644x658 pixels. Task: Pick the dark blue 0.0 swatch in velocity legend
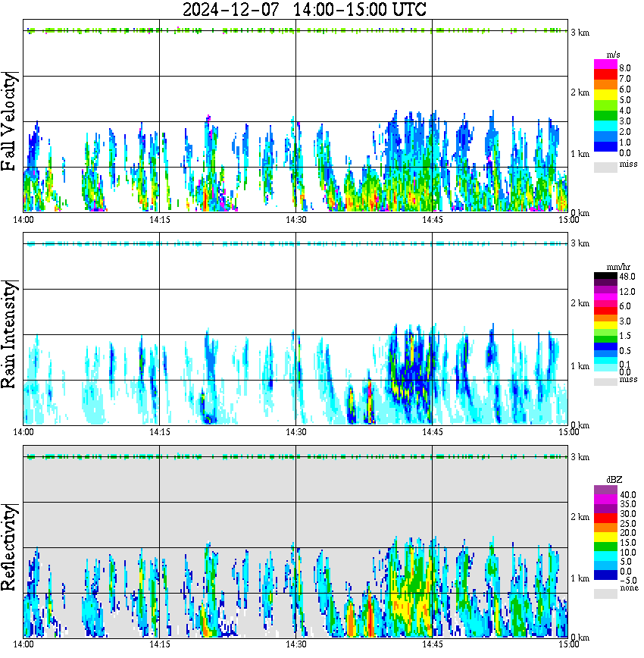pos(605,146)
